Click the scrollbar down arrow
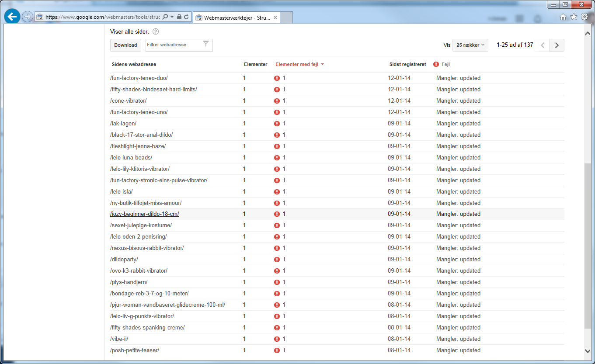The width and height of the screenshot is (595, 364). (588, 350)
